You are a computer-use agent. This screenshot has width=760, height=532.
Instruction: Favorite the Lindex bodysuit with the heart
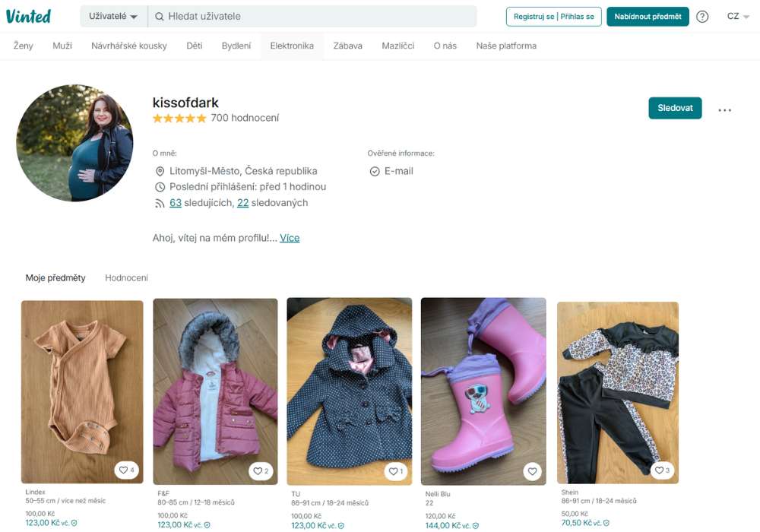[125, 470]
